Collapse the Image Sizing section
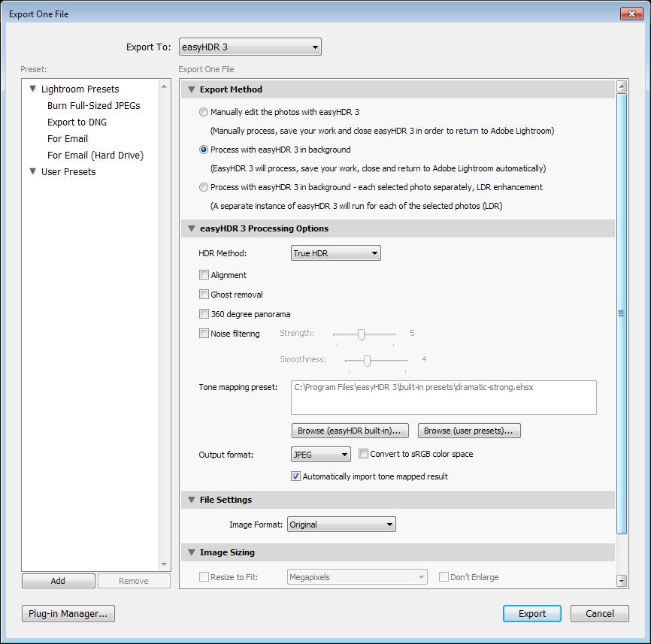651x644 pixels. click(192, 553)
